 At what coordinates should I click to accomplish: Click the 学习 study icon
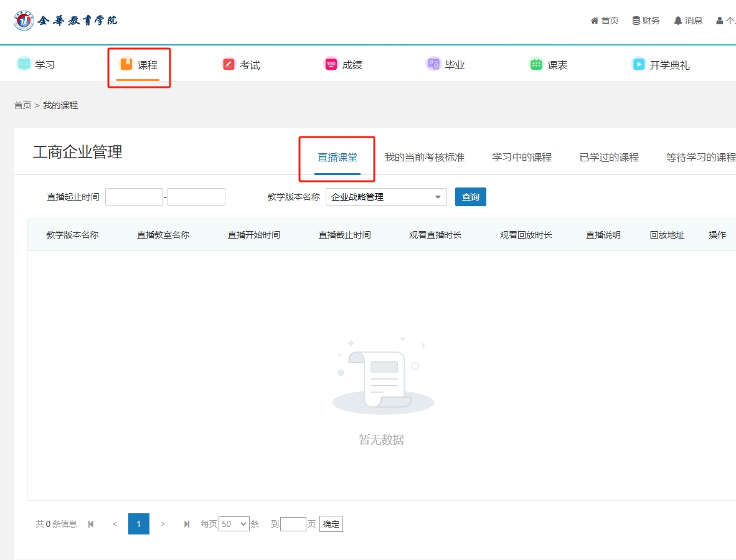point(24,64)
